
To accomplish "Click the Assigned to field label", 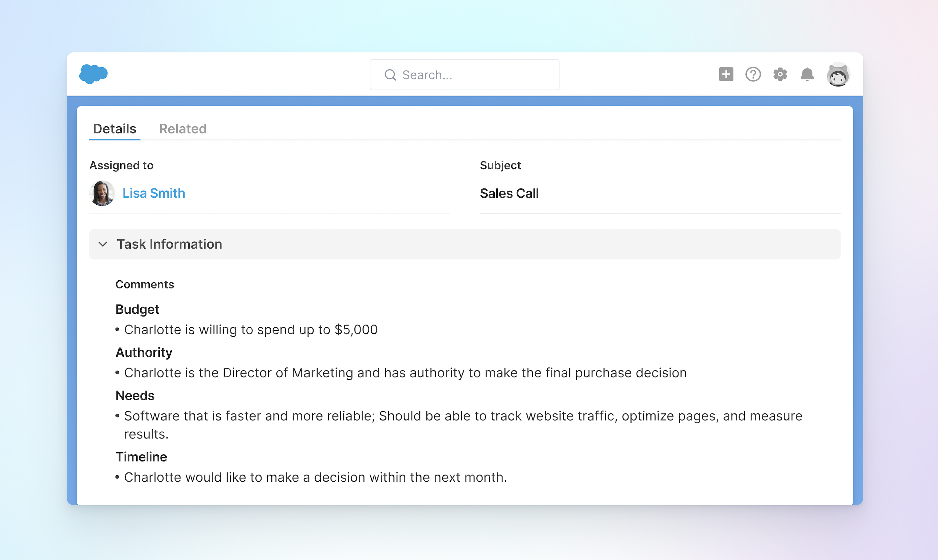I will 121,165.
